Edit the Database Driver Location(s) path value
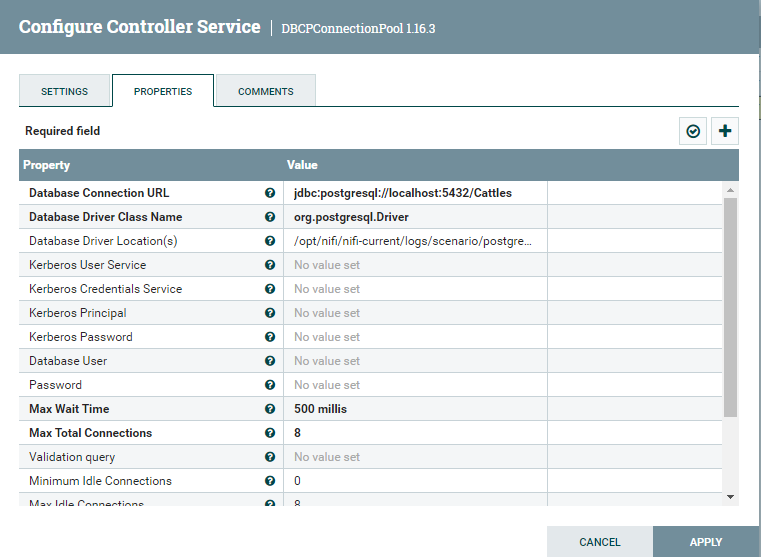Screen dimensions: 761x557 click(x=414, y=241)
